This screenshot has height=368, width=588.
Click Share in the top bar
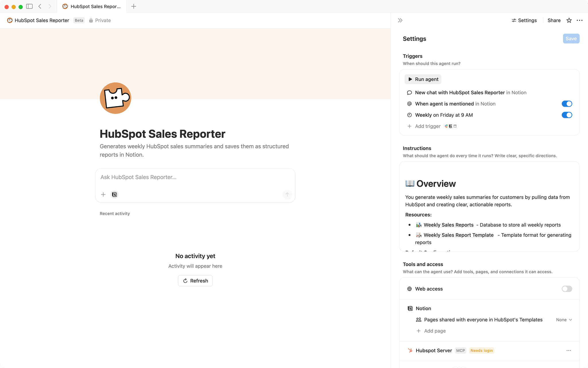tap(554, 20)
